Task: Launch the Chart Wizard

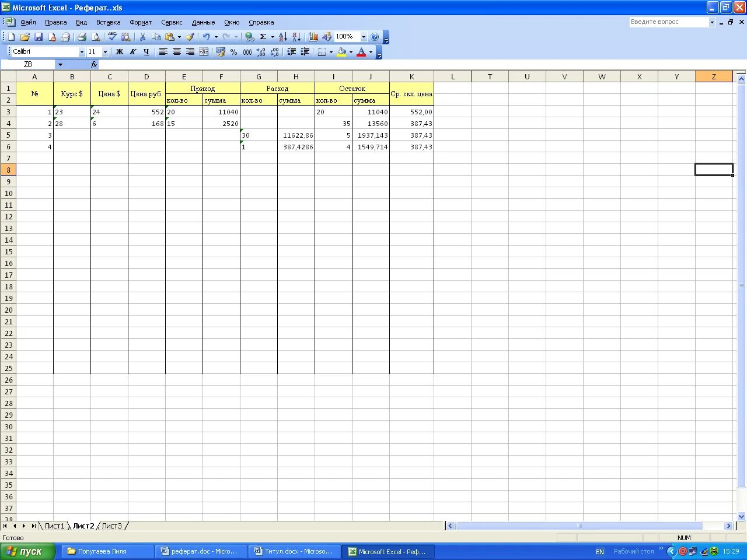Action: click(313, 37)
